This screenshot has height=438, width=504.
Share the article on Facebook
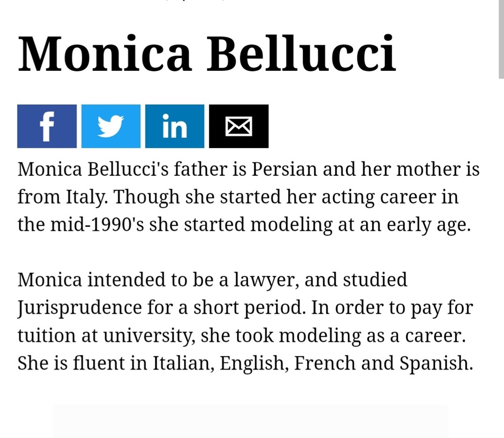(47, 126)
